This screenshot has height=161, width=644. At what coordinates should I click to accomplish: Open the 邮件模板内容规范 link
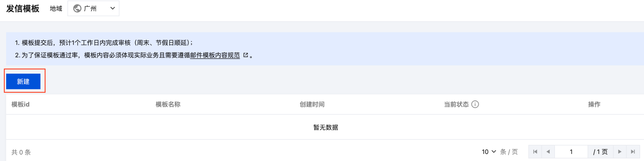tap(215, 55)
